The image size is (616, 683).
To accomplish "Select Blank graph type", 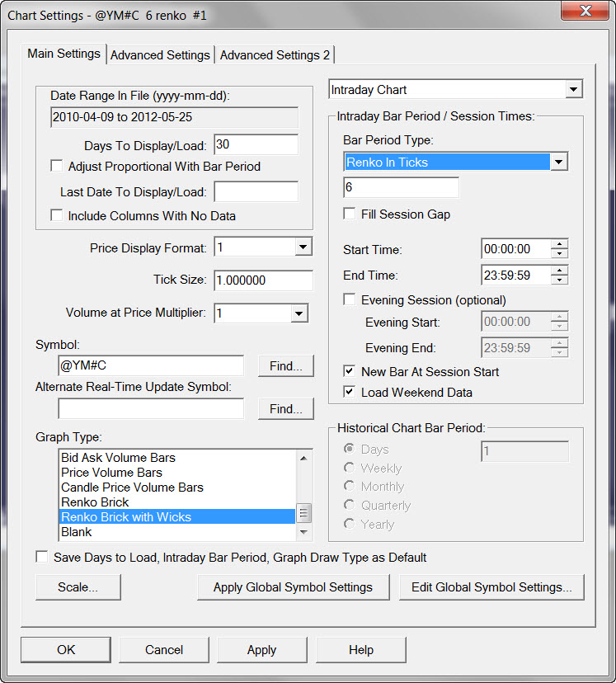I will coord(176,532).
